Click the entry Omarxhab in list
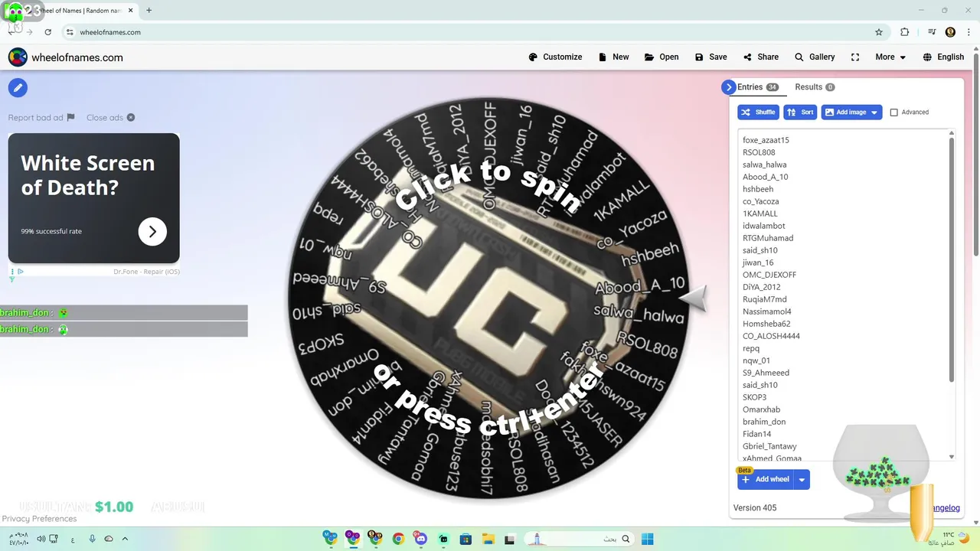 click(761, 409)
